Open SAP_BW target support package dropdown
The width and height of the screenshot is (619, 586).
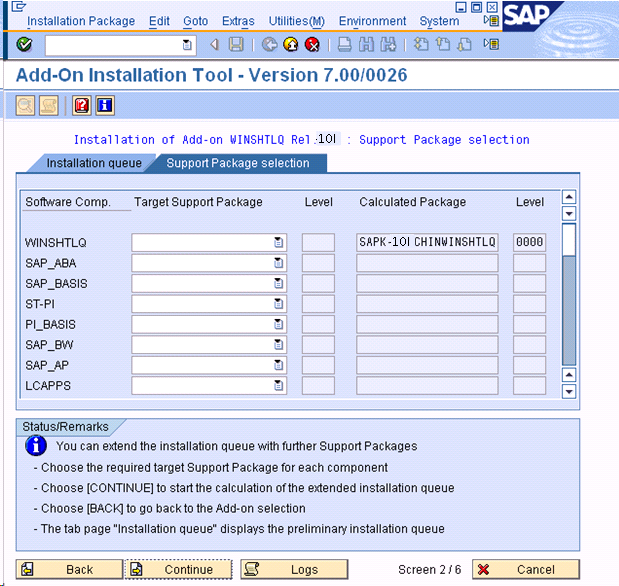pos(278,345)
